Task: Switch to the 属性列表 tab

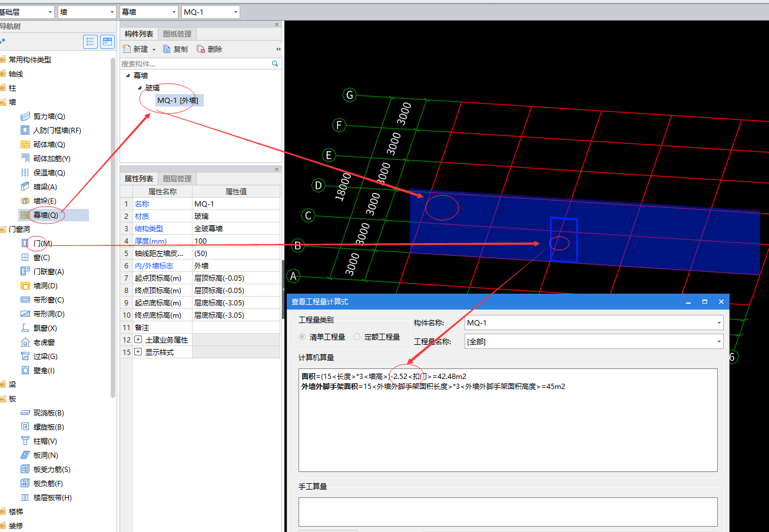Action: pyautogui.click(x=139, y=178)
